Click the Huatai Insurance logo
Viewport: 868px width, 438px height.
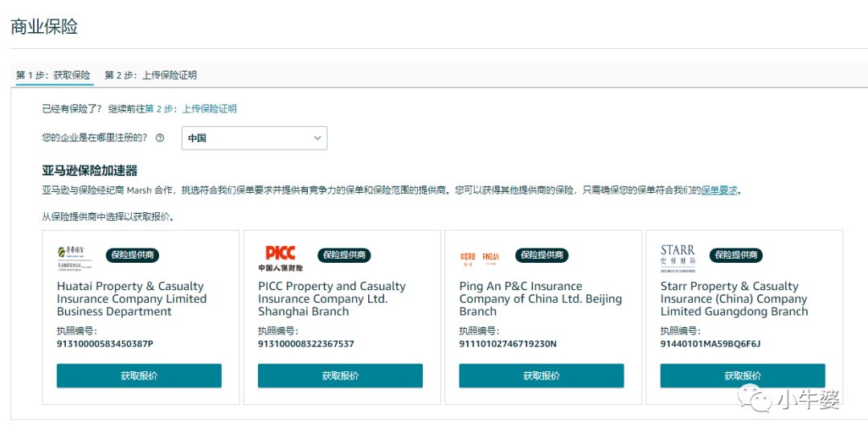(x=75, y=257)
